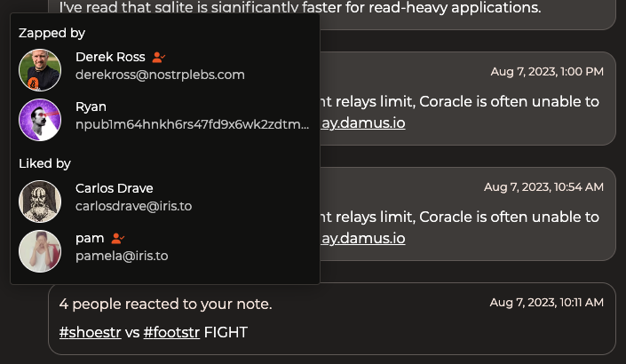
Task: Click Ryan's npub1m64 public key
Action: click(x=192, y=124)
